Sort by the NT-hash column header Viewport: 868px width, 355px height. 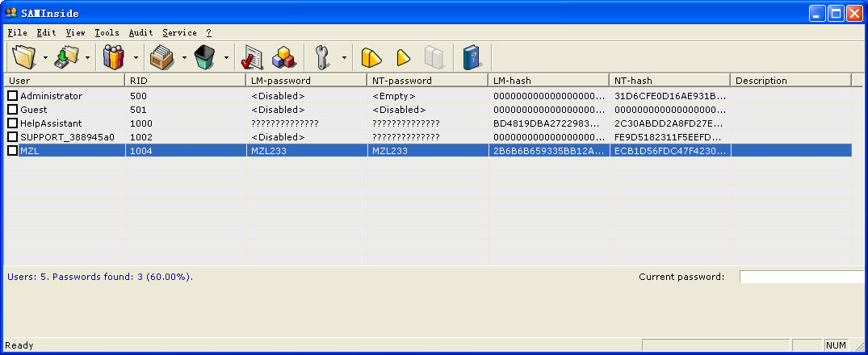click(670, 80)
